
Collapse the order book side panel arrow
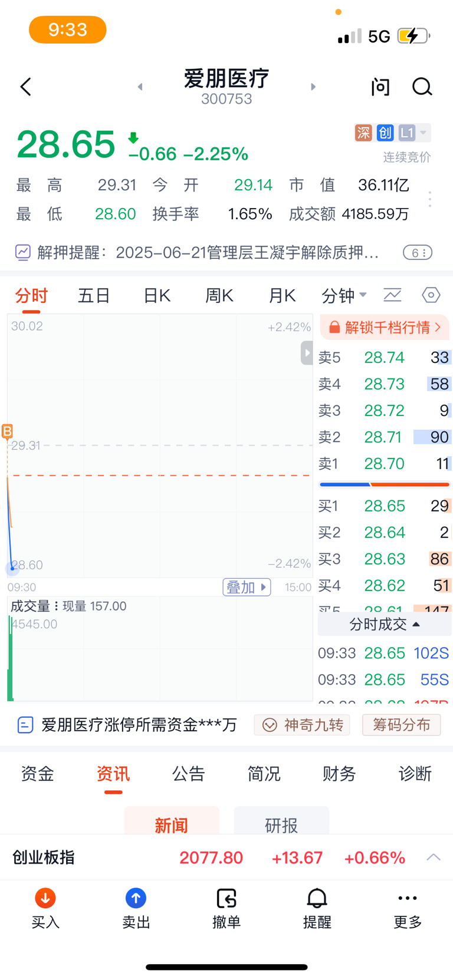click(307, 353)
